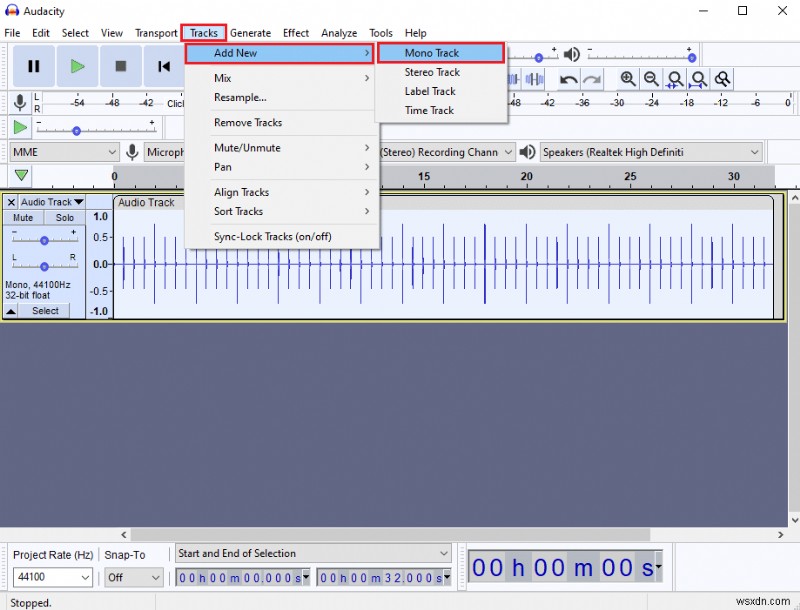800x610 pixels.
Task: Open the audio position time format arrow
Action: click(x=659, y=567)
